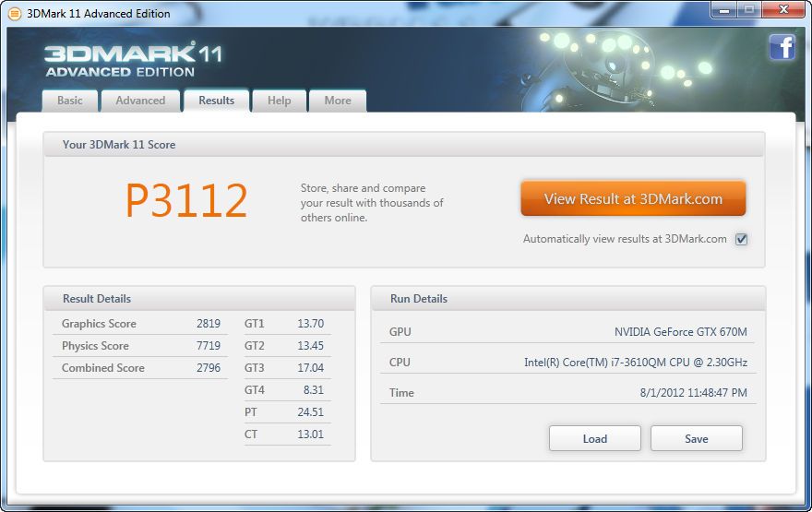The height and width of the screenshot is (512, 812).
Task: Maximize the 3DMark 11 window
Action: click(747, 10)
